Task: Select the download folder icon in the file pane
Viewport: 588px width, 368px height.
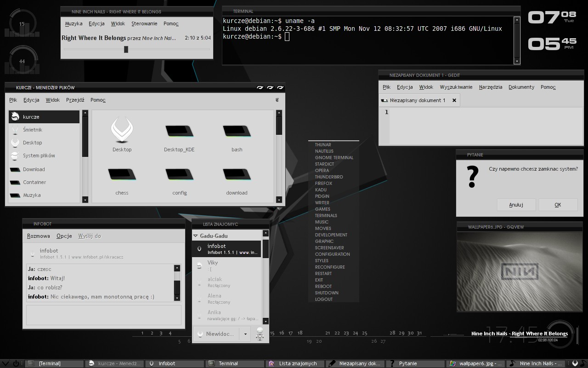Action: tap(237, 181)
